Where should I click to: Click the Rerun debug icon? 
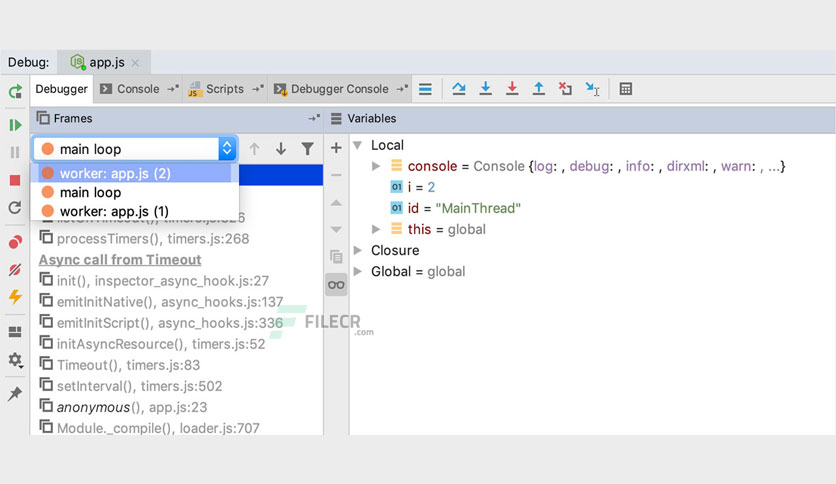[15, 92]
